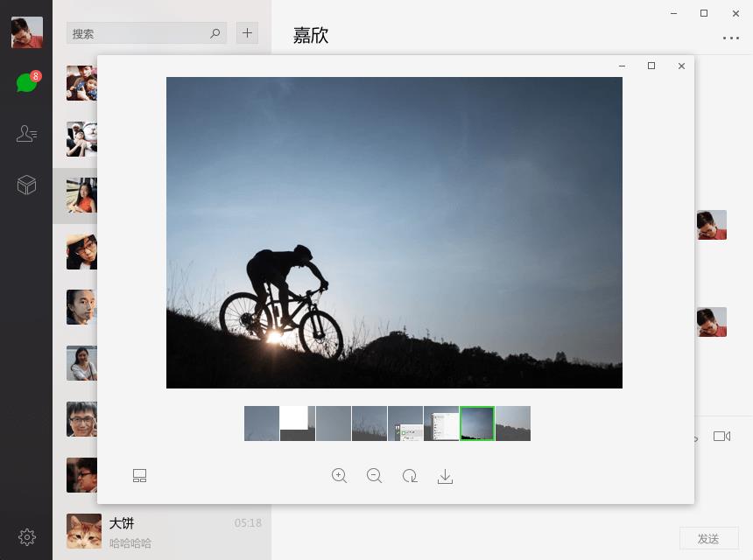753x560 pixels.
Task: Open the chat with white dog avatar
Action: [x=81, y=139]
